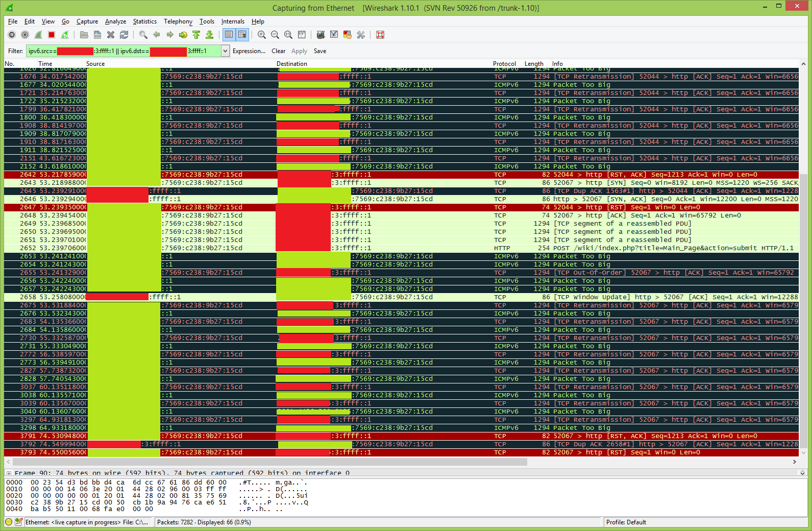Image resolution: width=812 pixels, height=531 pixels.
Task: Open filter history dropdown arrow
Action: [x=225, y=51]
